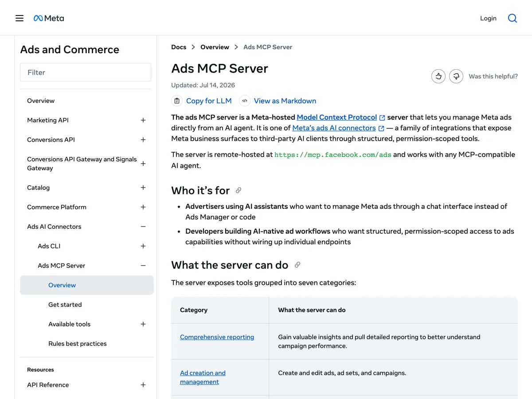
Task: Open Ads CLI sidebar item
Action: pyautogui.click(x=49, y=246)
